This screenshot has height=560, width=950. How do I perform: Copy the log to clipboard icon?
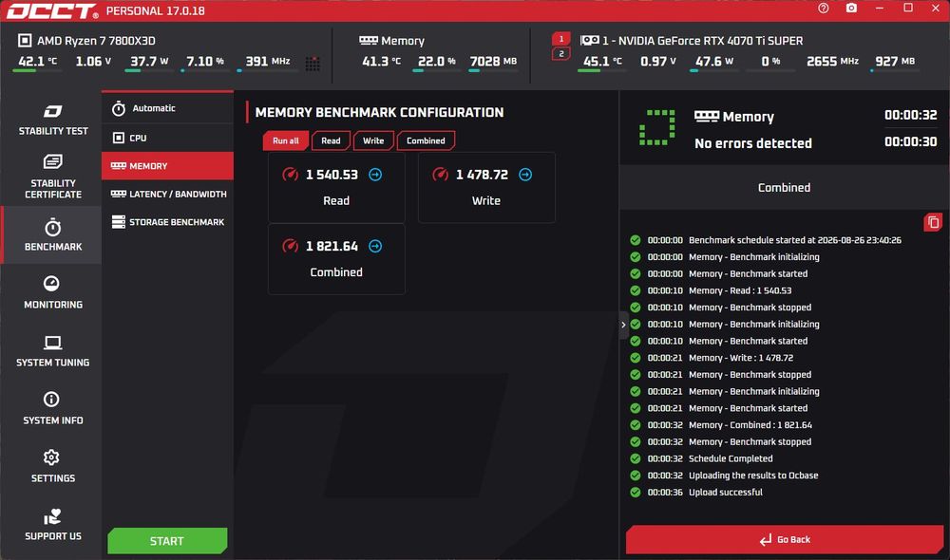(933, 222)
